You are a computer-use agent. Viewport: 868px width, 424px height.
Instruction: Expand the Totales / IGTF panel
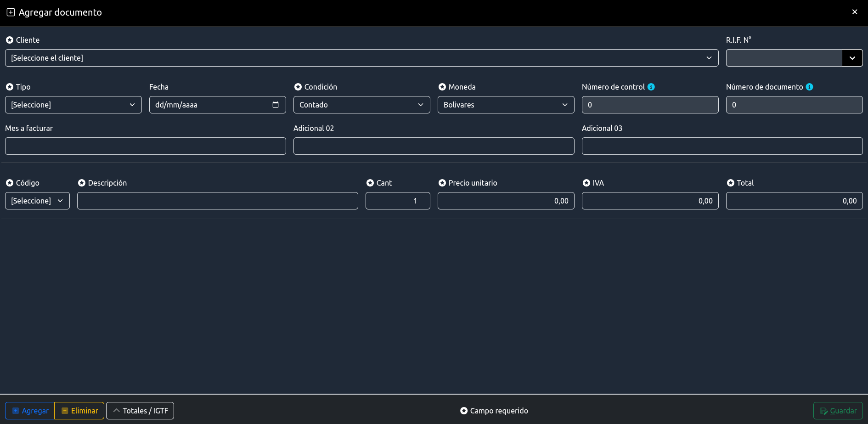140,411
